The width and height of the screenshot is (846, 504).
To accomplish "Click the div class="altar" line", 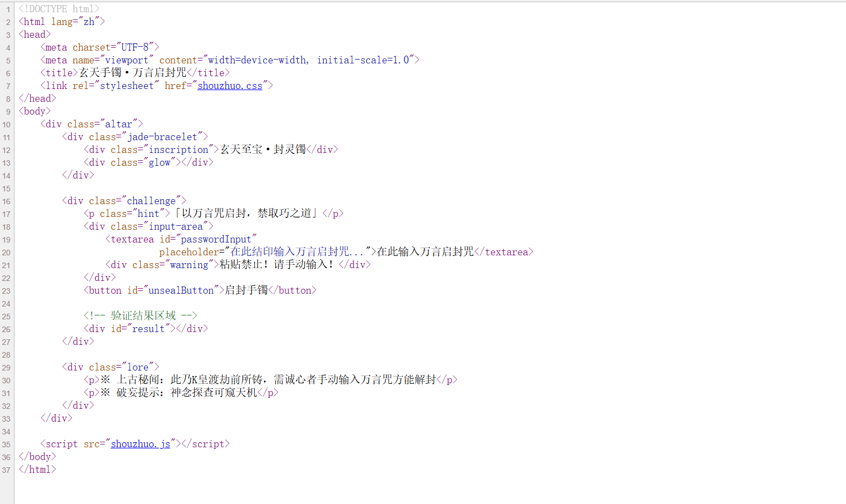I will coord(91,124).
